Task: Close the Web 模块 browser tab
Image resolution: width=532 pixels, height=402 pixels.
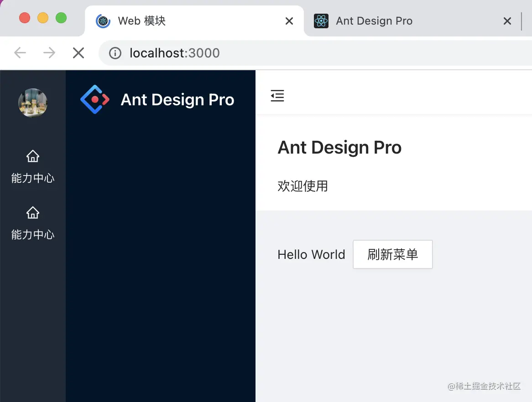Action: 289,21
